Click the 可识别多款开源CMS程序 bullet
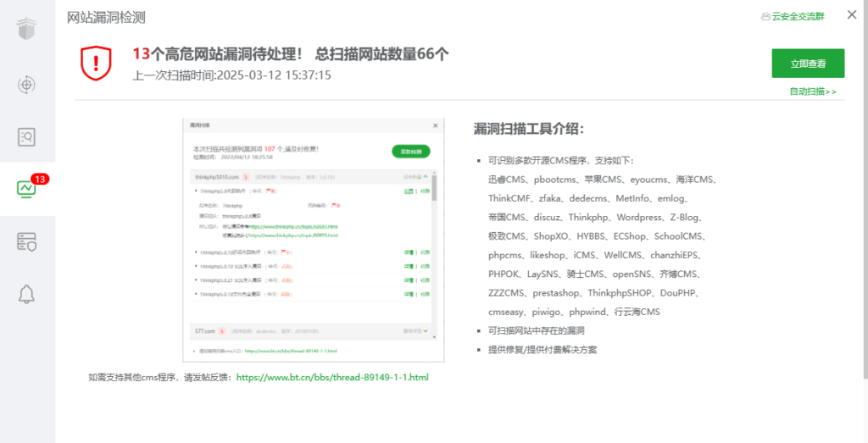This screenshot has width=868, height=443. coord(561,160)
